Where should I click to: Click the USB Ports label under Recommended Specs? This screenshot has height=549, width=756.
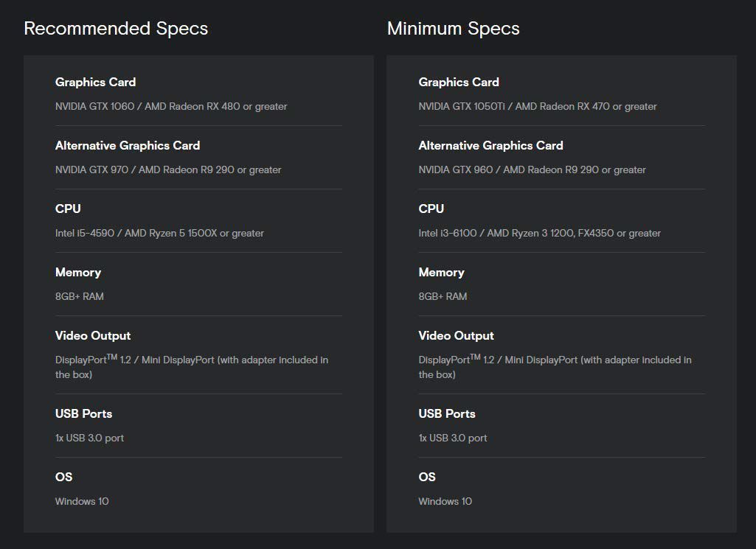tap(83, 413)
